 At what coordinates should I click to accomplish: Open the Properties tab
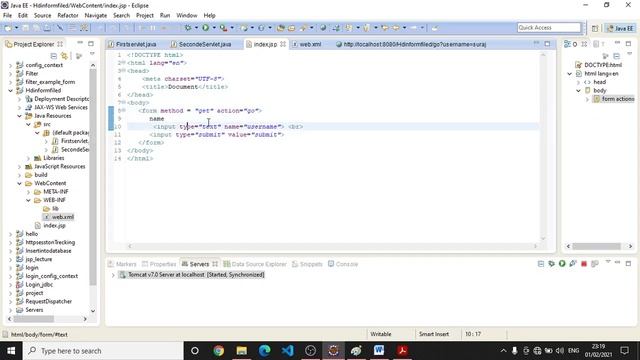(159, 264)
